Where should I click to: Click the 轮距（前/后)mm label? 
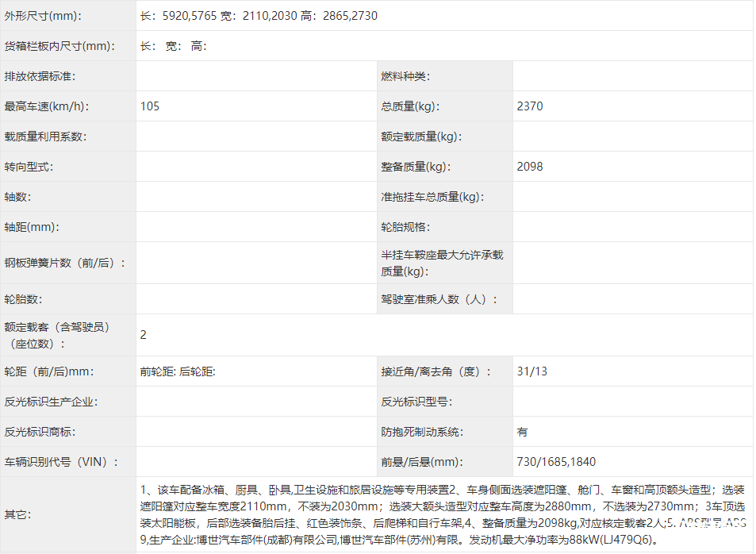coord(49,372)
